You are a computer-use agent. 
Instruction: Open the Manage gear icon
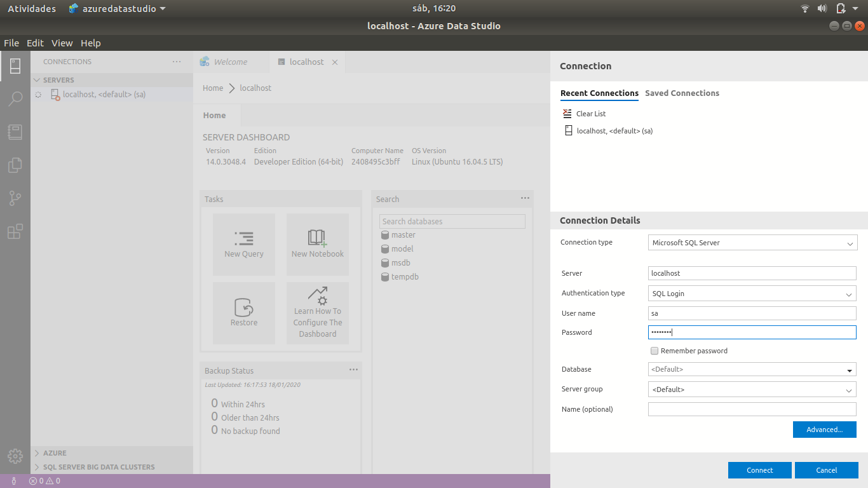point(15,456)
